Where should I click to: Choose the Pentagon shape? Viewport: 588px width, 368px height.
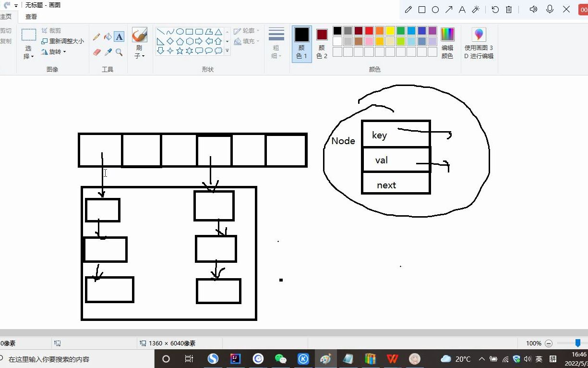[x=180, y=41]
